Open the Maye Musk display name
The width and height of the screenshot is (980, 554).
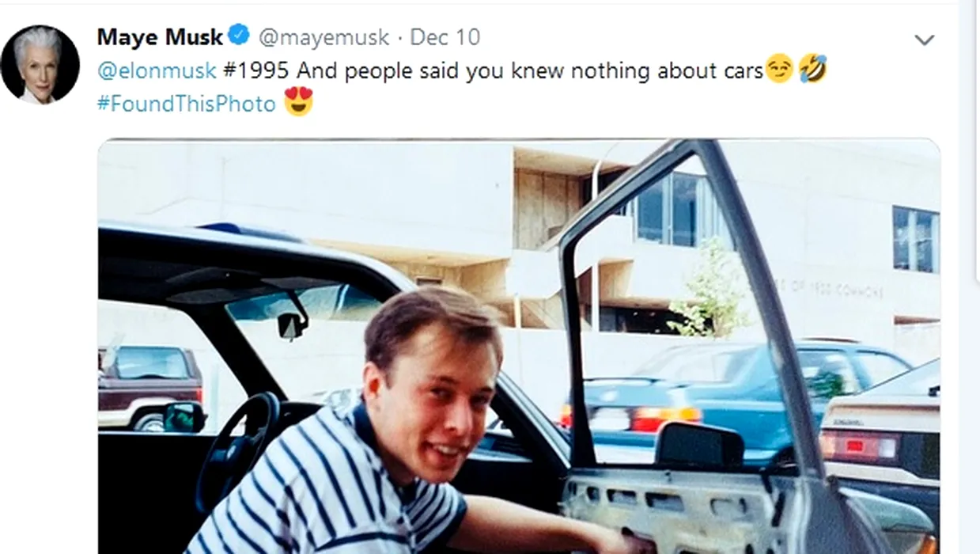160,36
